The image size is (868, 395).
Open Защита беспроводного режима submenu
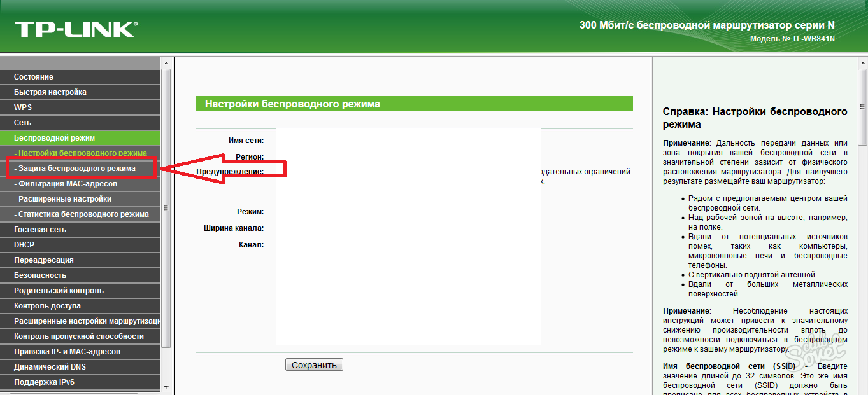80,169
